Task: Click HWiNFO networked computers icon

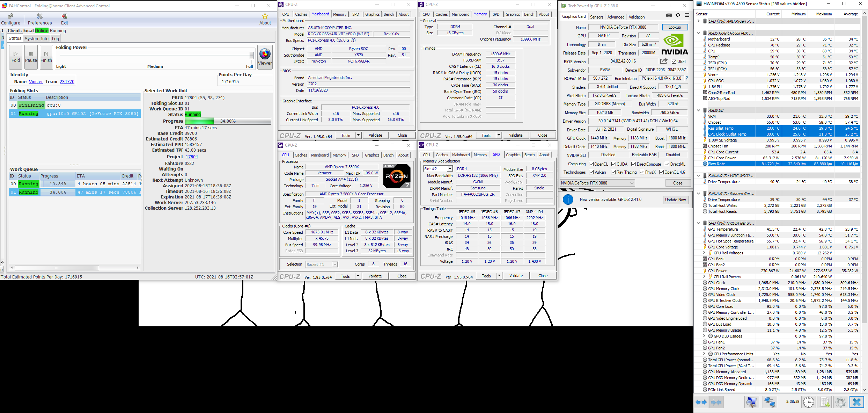Action: (x=769, y=402)
